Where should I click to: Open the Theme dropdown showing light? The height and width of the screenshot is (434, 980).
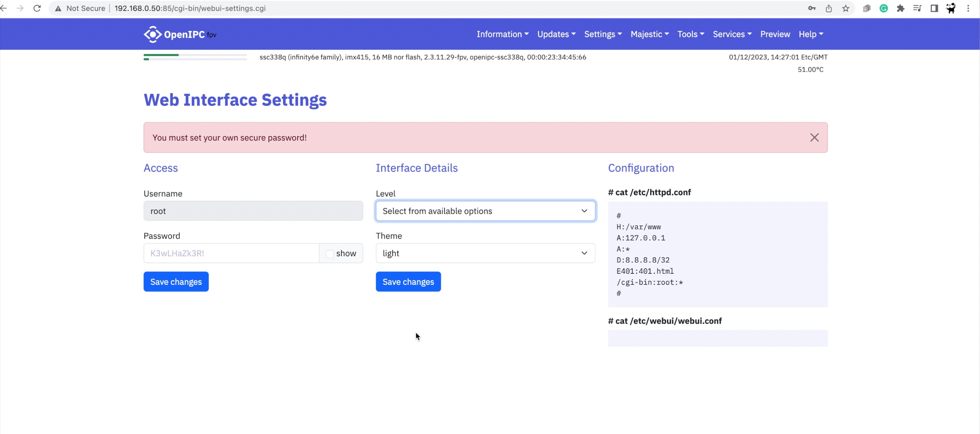coord(485,253)
